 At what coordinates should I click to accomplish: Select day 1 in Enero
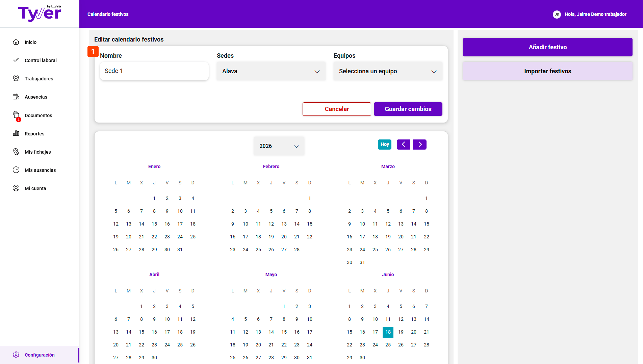[x=154, y=198]
